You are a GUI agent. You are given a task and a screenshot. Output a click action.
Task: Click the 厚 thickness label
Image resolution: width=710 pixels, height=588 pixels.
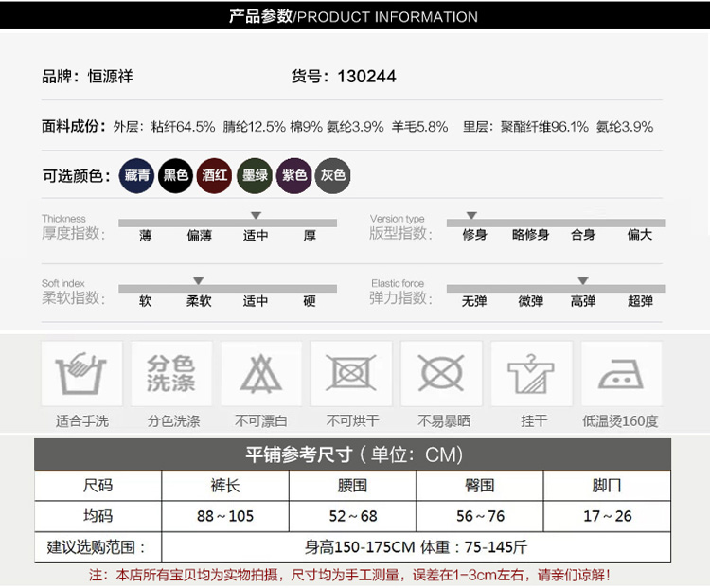coord(310,236)
